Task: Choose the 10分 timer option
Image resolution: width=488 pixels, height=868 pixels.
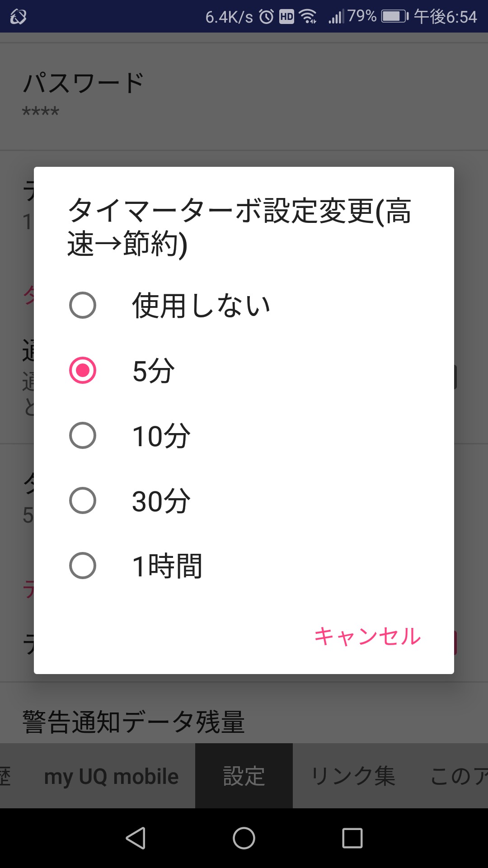Action: tap(83, 435)
